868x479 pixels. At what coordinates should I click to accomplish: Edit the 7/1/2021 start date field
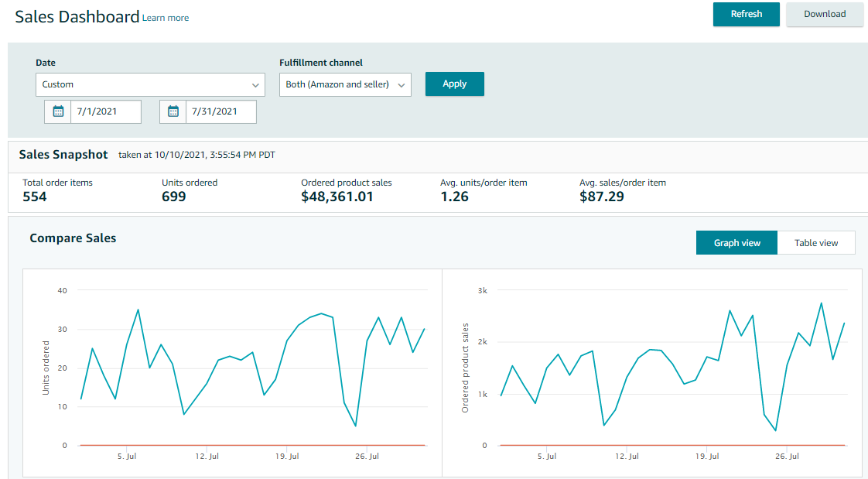click(105, 111)
